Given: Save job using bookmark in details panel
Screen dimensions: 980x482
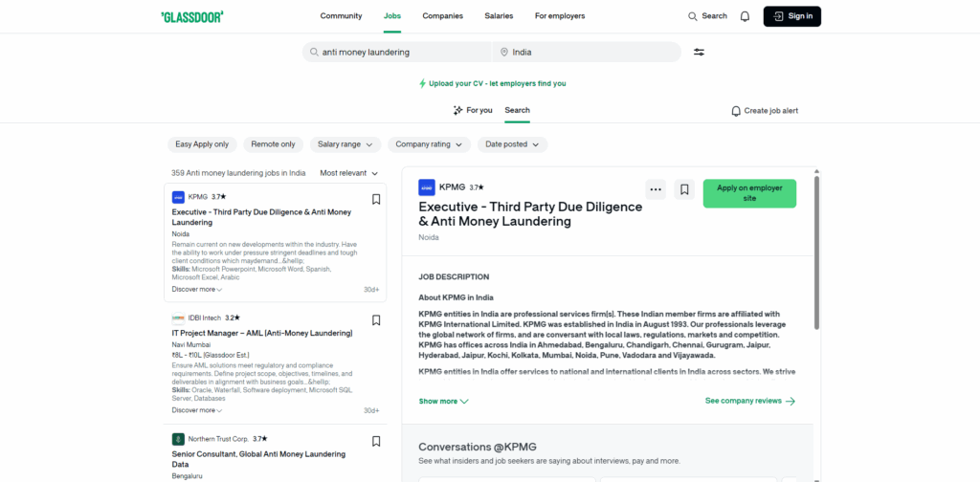Looking at the screenshot, I should pos(684,189).
